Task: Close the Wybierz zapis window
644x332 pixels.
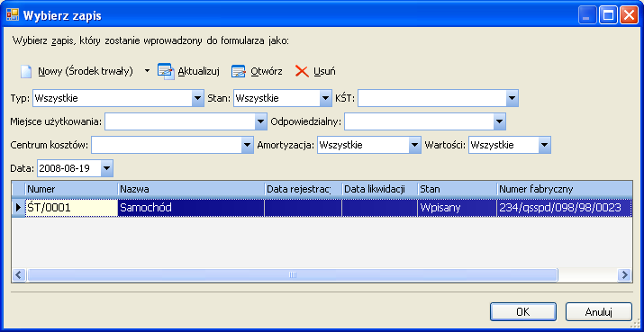Action: tap(629, 16)
